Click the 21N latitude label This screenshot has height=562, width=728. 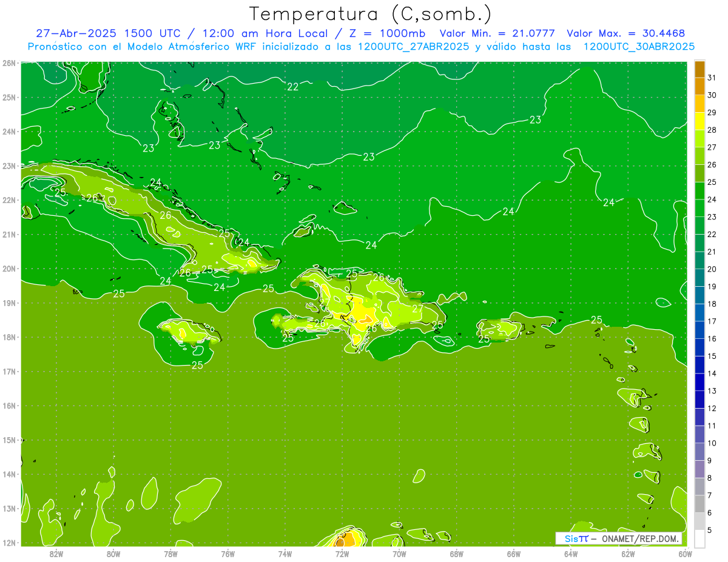(x=9, y=234)
